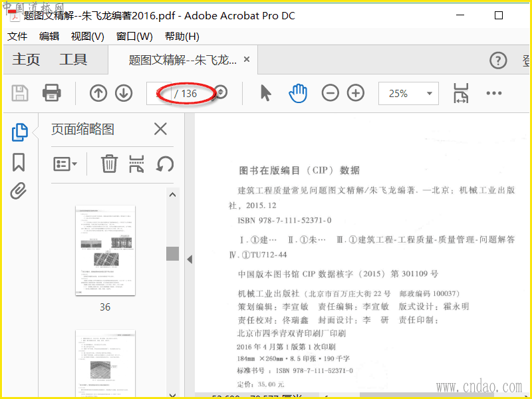532x399 pixels.
Task: Open the Bookmarks sidebar panel
Action: (x=19, y=162)
